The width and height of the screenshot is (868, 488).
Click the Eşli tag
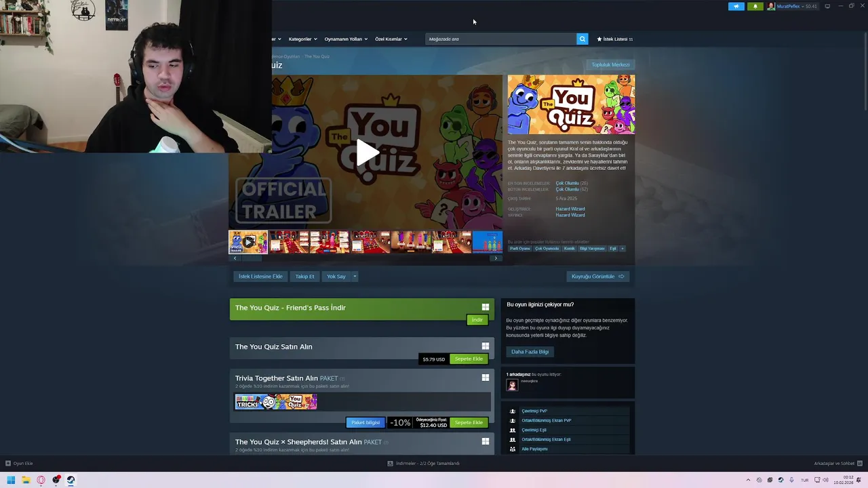(x=613, y=249)
